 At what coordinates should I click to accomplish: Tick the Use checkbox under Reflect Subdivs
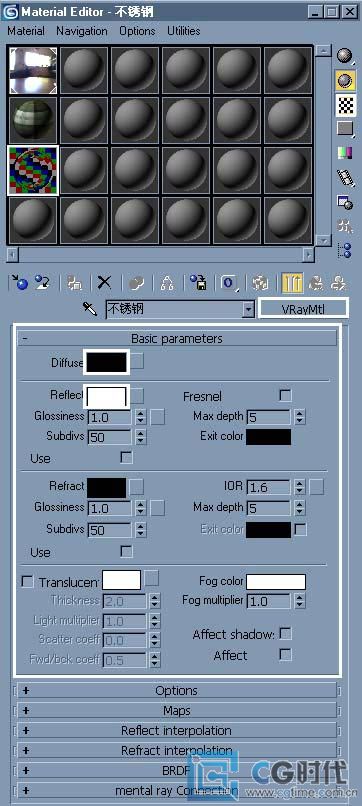tap(126, 457)
